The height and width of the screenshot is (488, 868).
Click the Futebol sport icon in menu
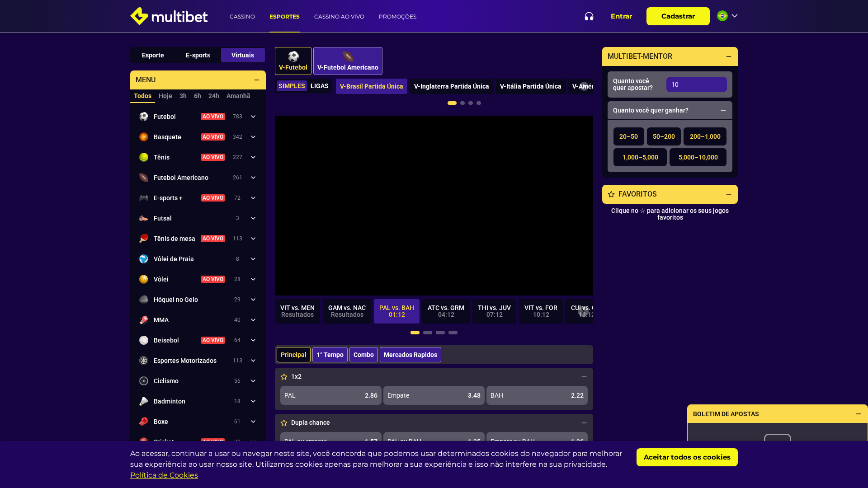tap(144, 117)
